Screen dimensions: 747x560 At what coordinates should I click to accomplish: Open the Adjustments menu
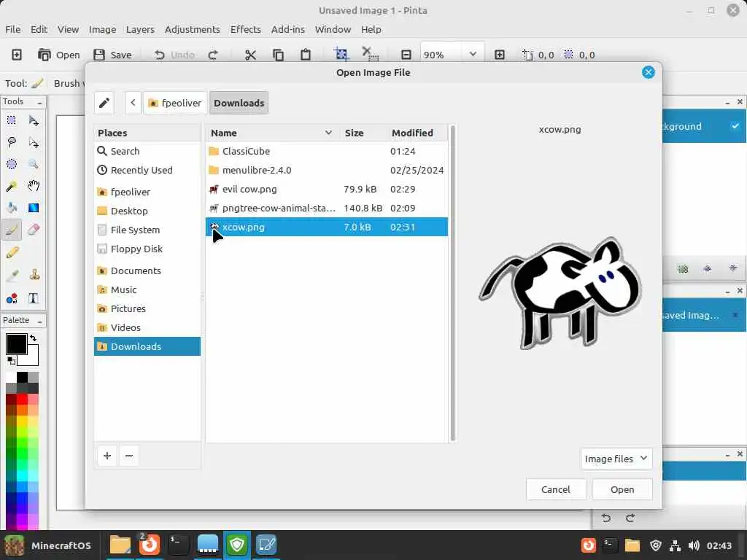(x=193, y=29)
